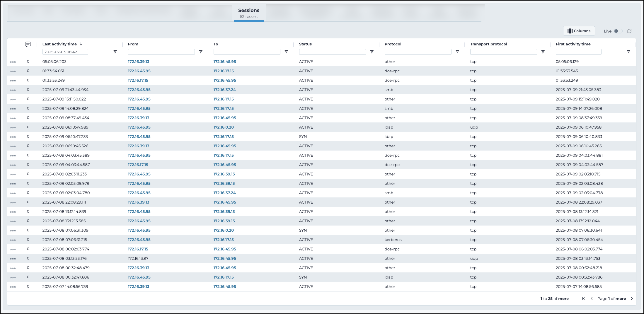Open To link 172.16.17.15 in kerberos row
The image size is (644, 314).
point(224,240)
